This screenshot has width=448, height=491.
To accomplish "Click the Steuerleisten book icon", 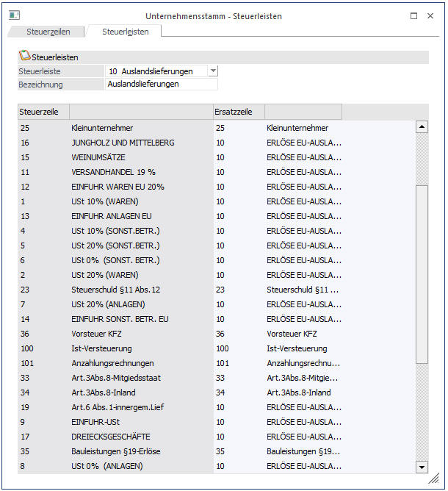I will point(24,57).
